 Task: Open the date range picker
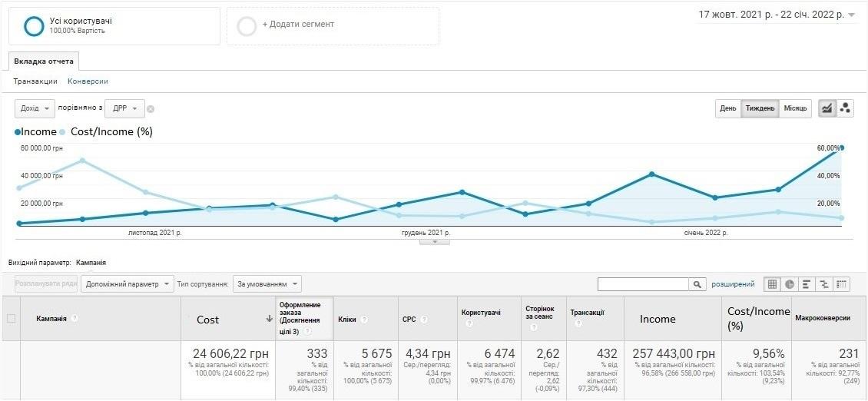coord(777,15)
